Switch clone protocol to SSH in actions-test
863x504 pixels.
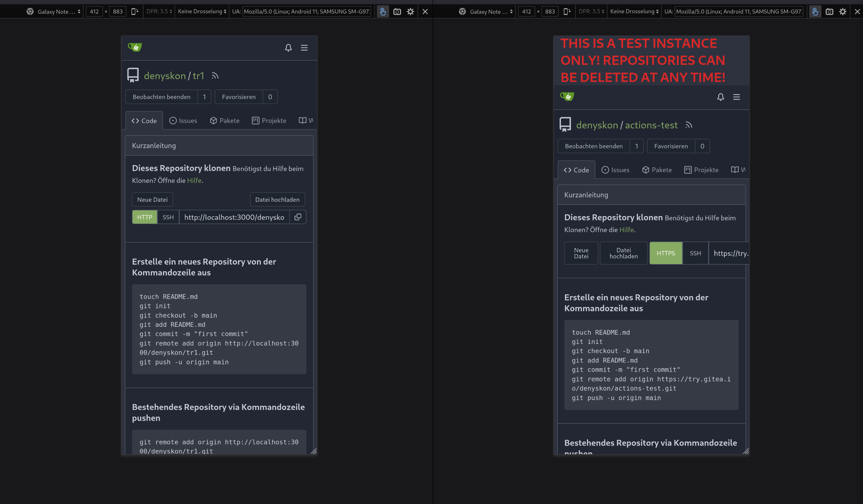[x=695, y=253]
